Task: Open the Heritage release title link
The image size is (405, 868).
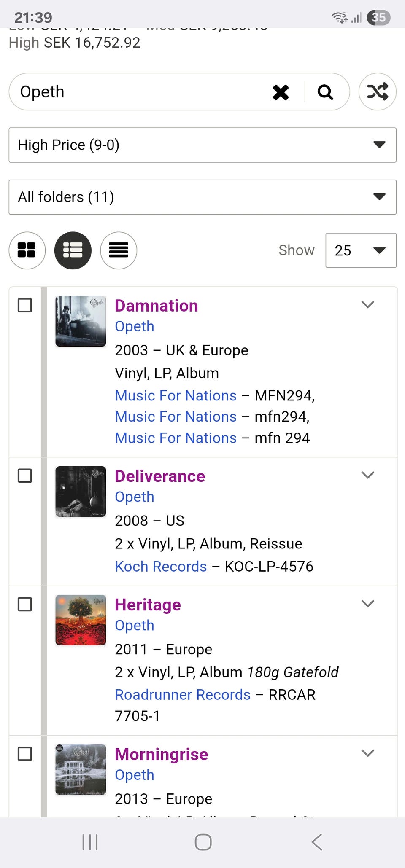Action: 148,605
